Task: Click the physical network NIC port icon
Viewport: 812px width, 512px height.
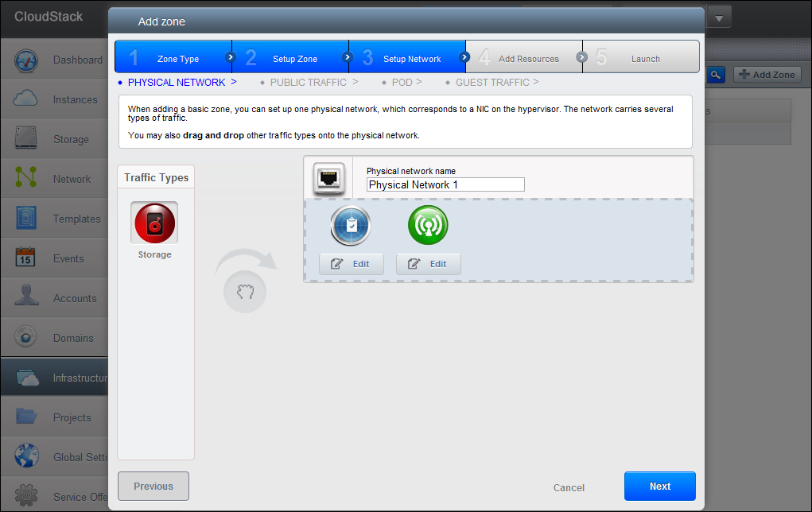Action: coord(328,178)
